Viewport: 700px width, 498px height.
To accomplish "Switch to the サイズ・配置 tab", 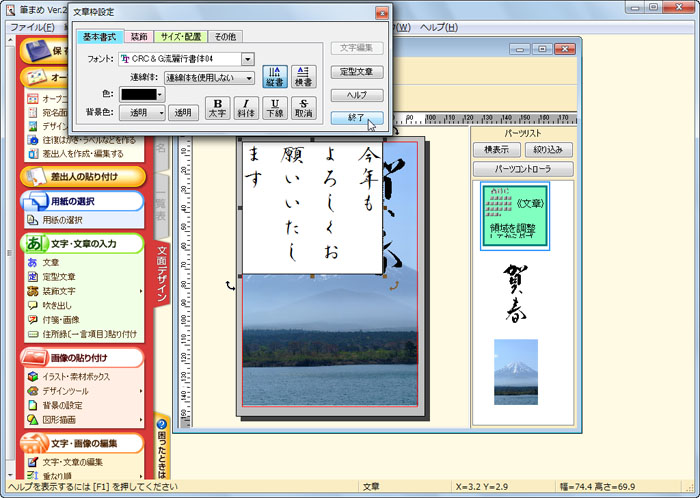I will [x=182, y=36].
